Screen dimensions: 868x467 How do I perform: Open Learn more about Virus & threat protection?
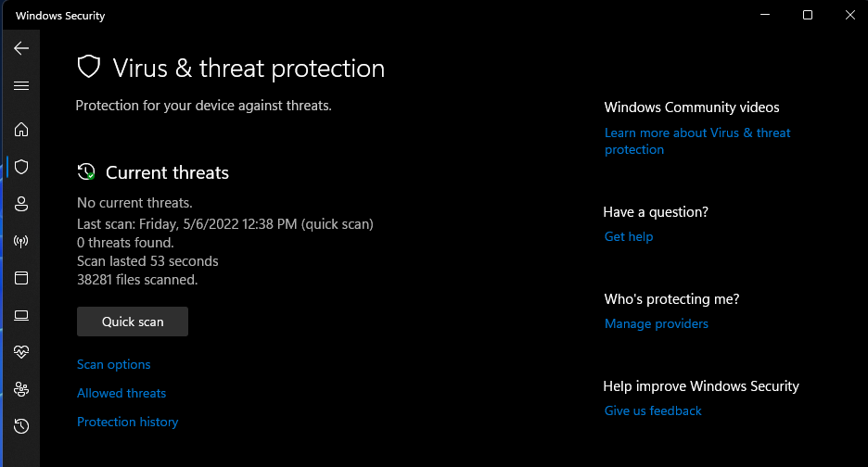[x=697, y=133]
